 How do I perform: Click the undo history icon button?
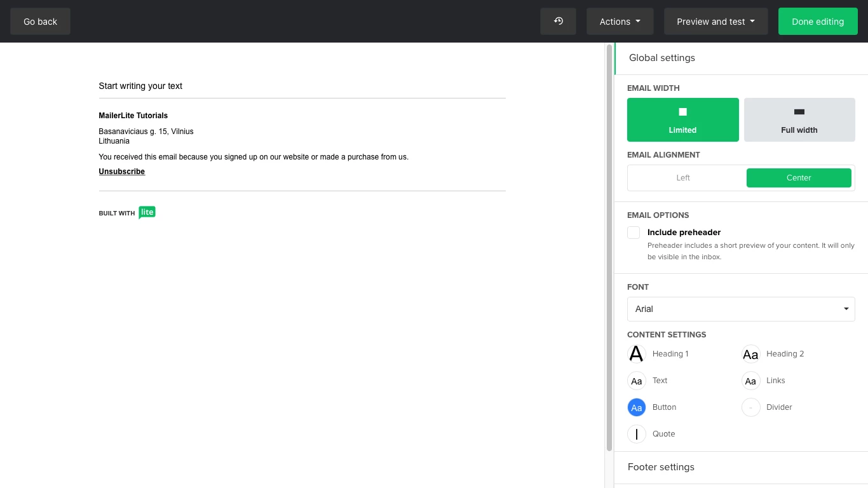(x=558, y=22)
